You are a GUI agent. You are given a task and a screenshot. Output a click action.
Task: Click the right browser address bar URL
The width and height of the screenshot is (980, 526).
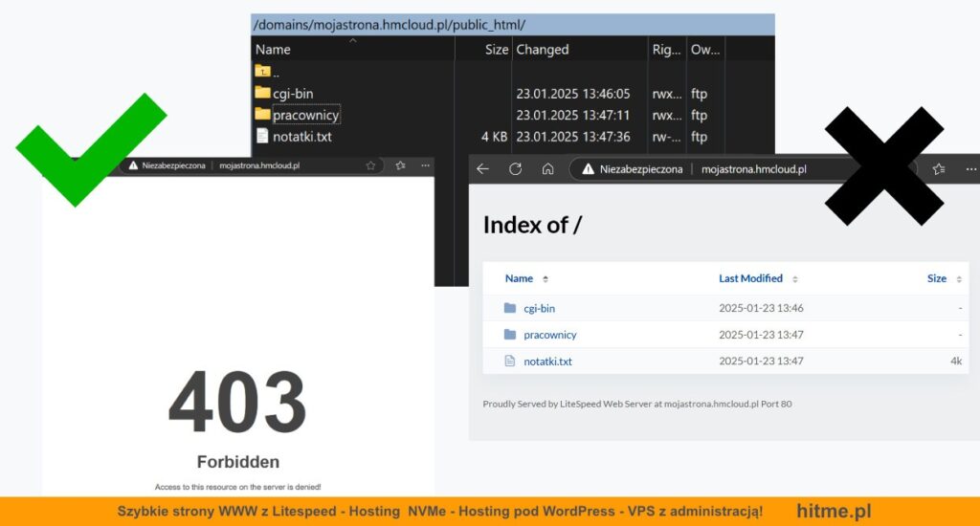point(753,169)
